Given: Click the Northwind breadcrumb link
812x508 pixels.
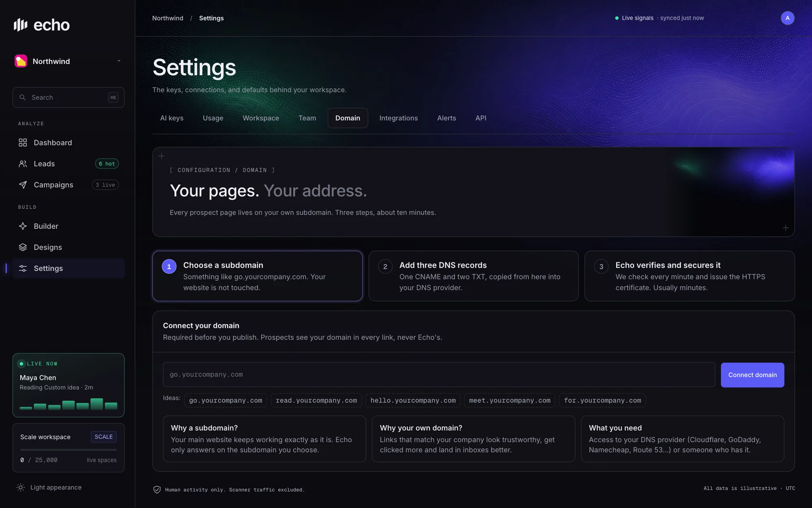Looking at the screenshot, I should [168, 18].
